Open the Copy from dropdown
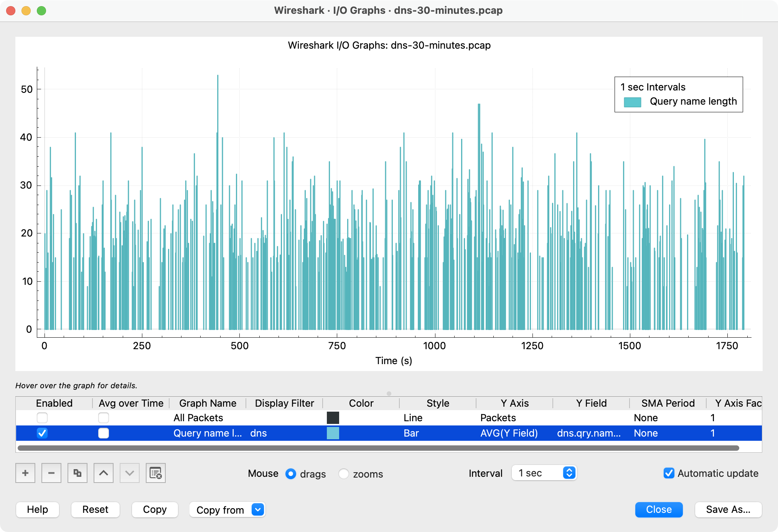 tap(257, 510)
